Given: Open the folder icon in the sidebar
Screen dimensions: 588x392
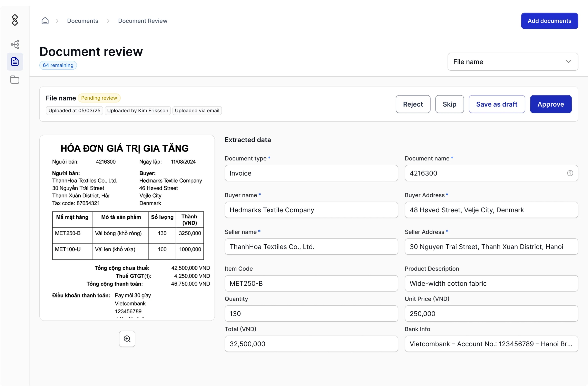Looking at the screenshot, I should click(x=15, y=80).
